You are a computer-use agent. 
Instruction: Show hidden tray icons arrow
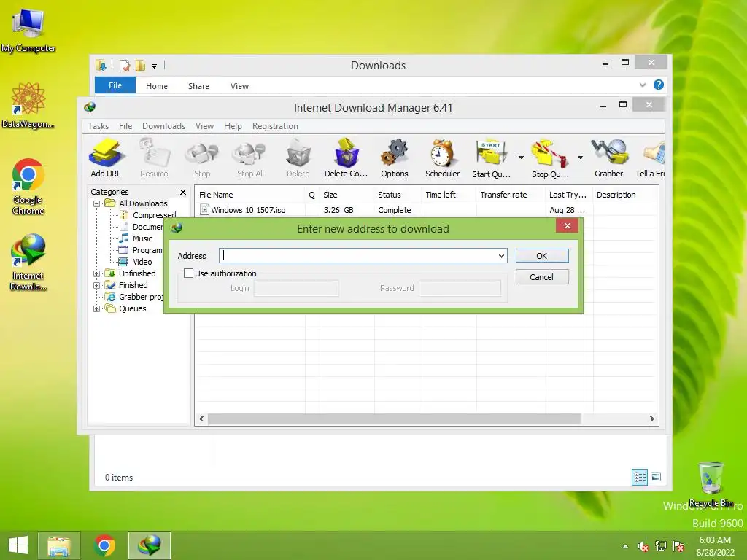pos(625,547)
